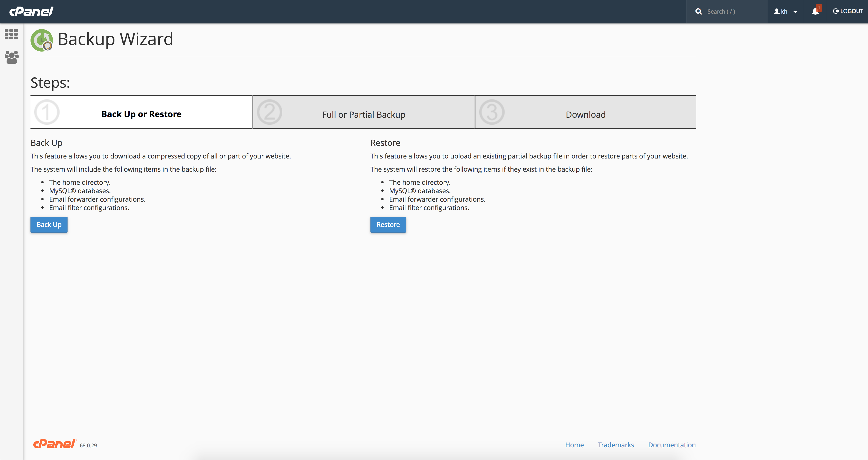Select the Full or Partial Backup step
The height and width of the screenshot is (460, 868).
point(364,112)
